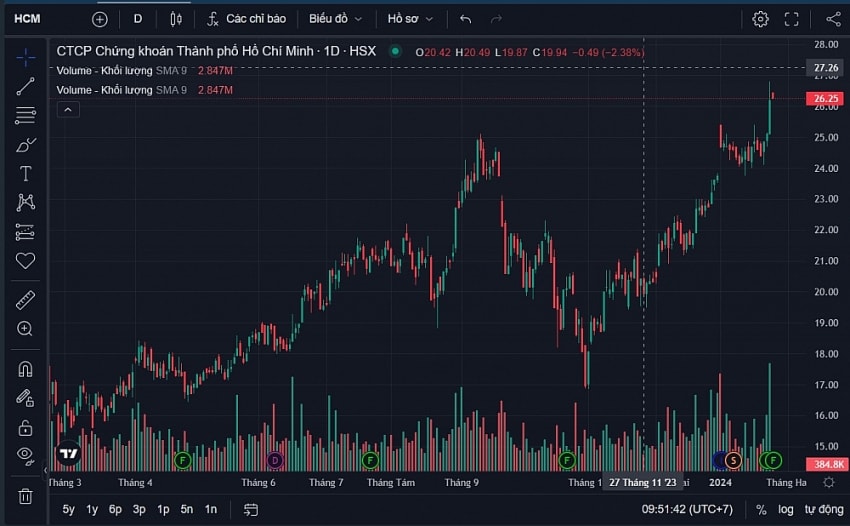Select the ruler measure tool

25,300
